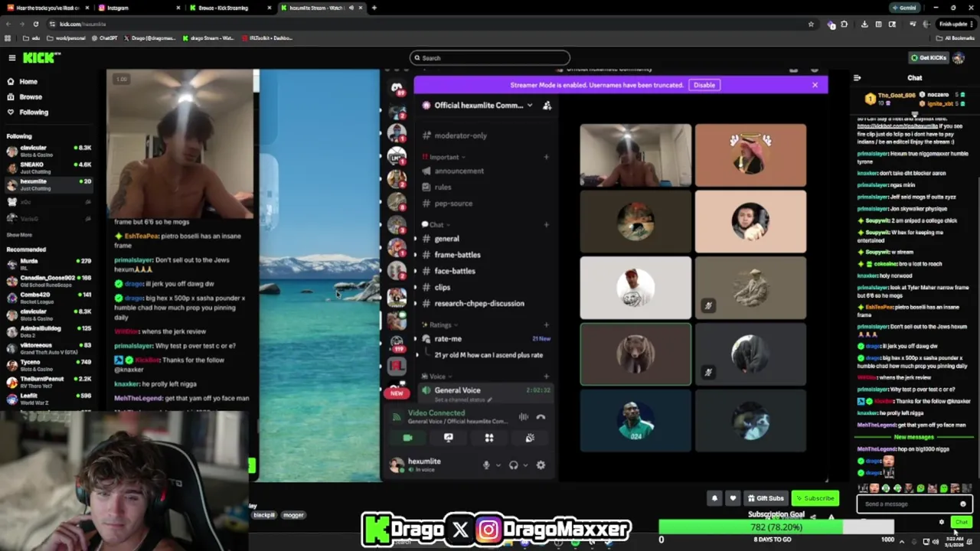Open the clavicular channel in Following list
The image size is (980, 551).
[x=50, y=150]
